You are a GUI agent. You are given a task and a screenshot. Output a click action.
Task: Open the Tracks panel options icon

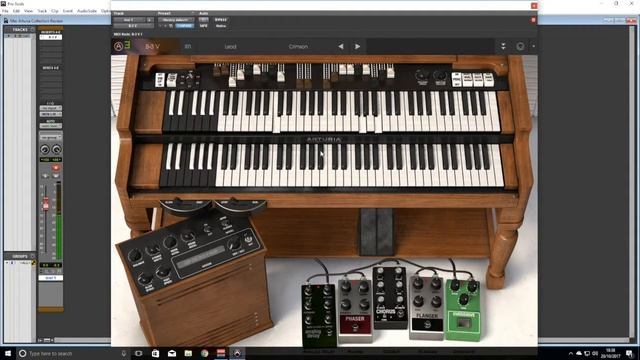(32, 29)
